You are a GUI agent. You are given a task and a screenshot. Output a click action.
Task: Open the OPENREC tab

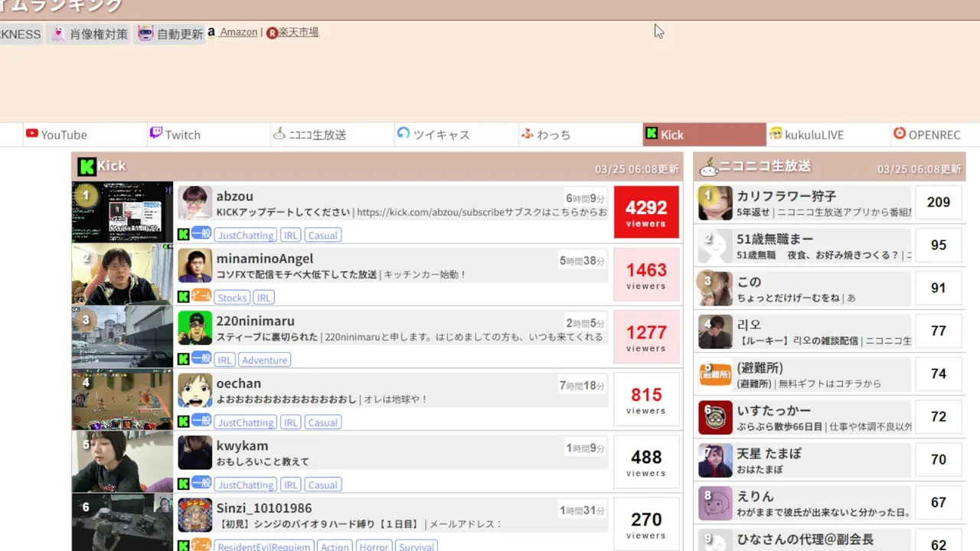pos(936,135)
